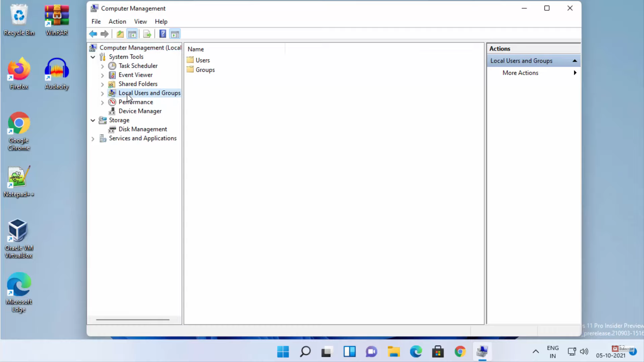Click the Back arrow toolbar icon

pyautogui.click(x=93, y=34)
